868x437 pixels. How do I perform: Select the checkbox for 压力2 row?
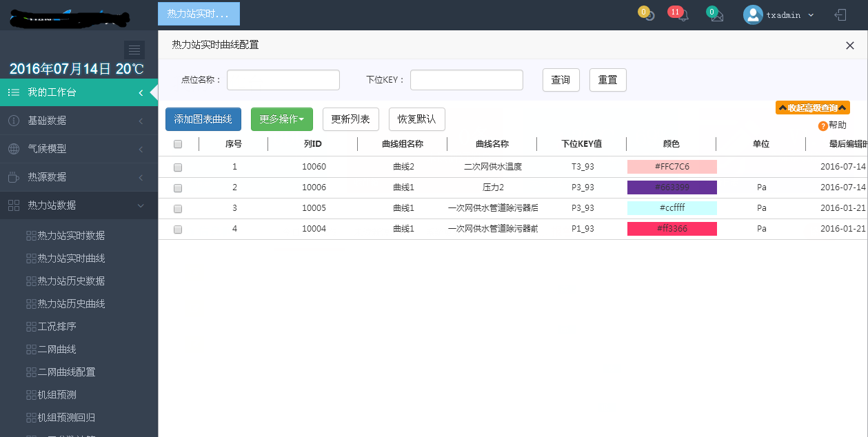pyautogui.click(x=178, y=187)
